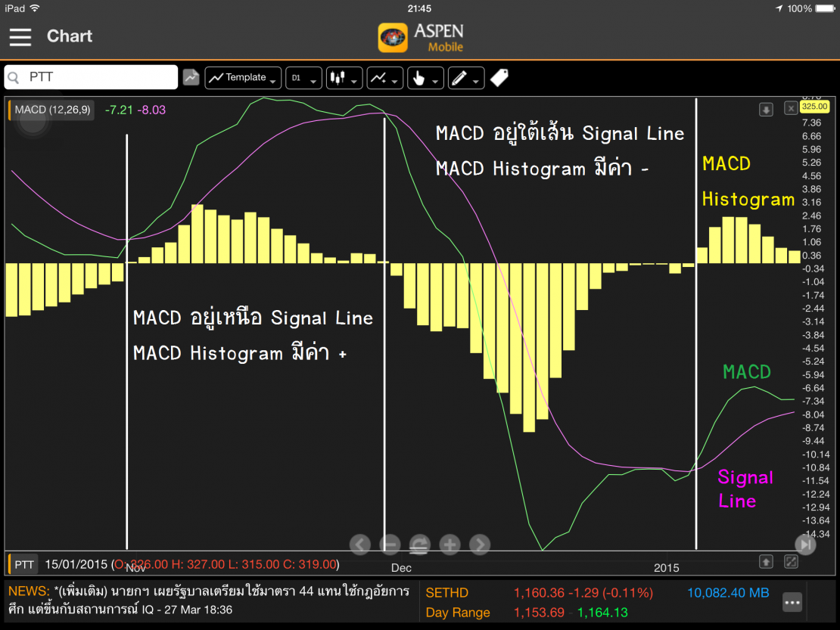The image size is (840, 630).
Task: Toggle fullscreen for the price pane
Action: click(x=791, y=562)
